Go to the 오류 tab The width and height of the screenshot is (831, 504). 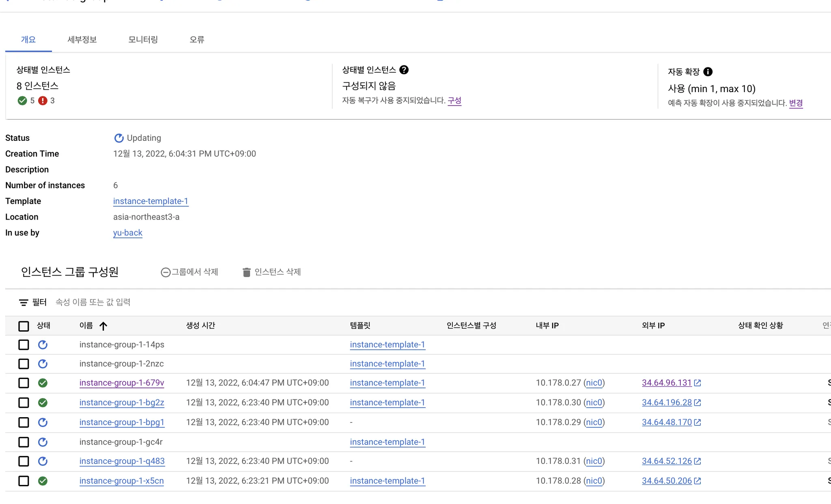coord(197,39)
